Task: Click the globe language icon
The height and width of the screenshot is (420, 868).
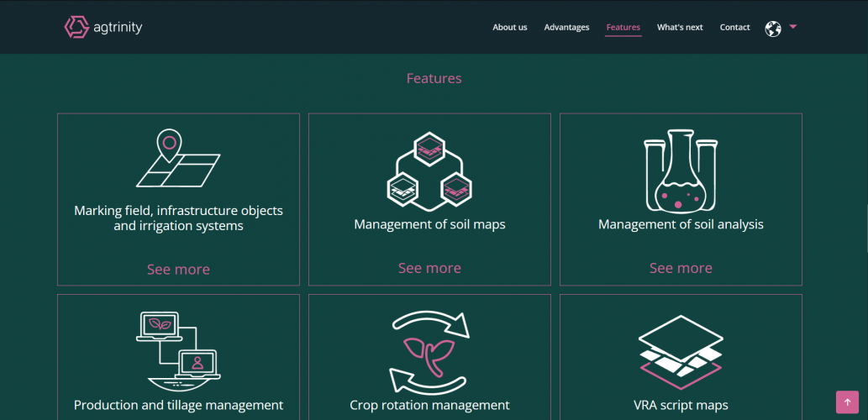Action: click(773, 29)
